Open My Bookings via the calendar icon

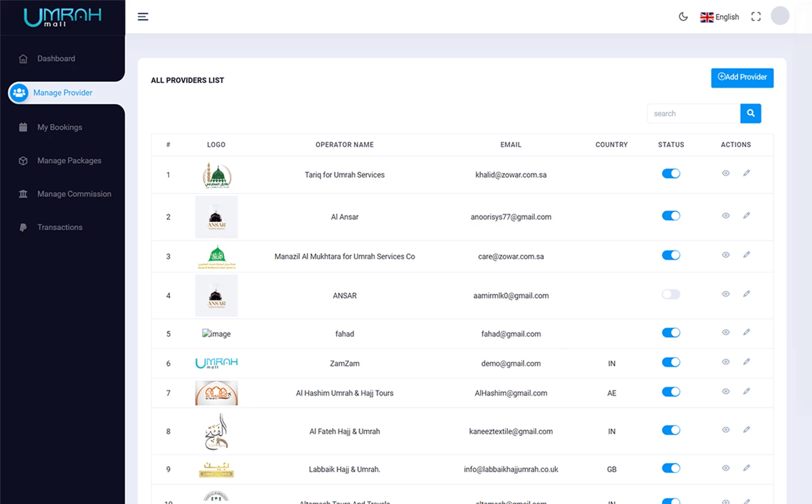[23, 127]
